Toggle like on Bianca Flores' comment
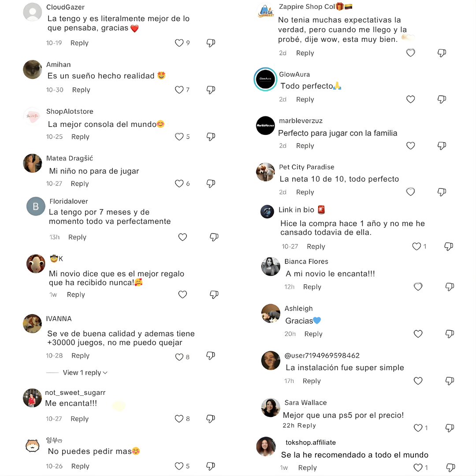Image resolution: width=476 pixels, height=476 pixels. pyautogui.click(x=418, y=287)
